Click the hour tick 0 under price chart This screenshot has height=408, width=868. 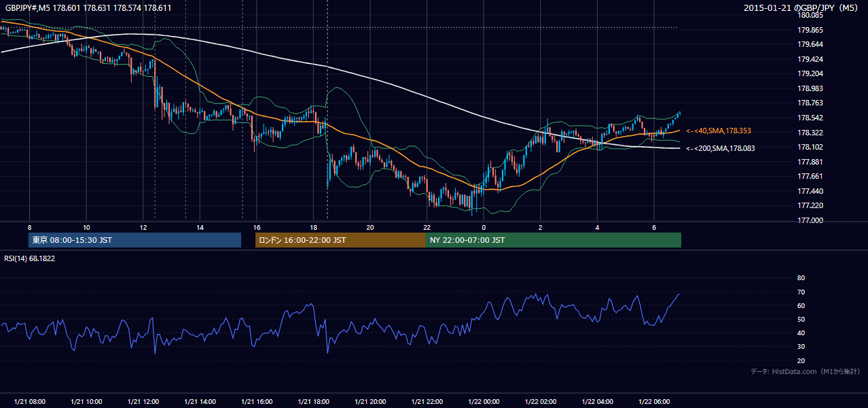[x=484, y=227]
